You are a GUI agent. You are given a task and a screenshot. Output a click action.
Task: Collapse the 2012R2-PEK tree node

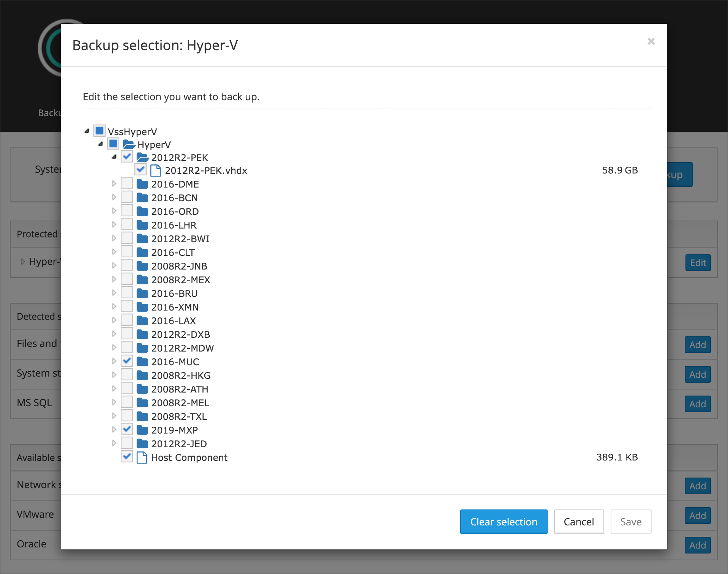(114, 157)
